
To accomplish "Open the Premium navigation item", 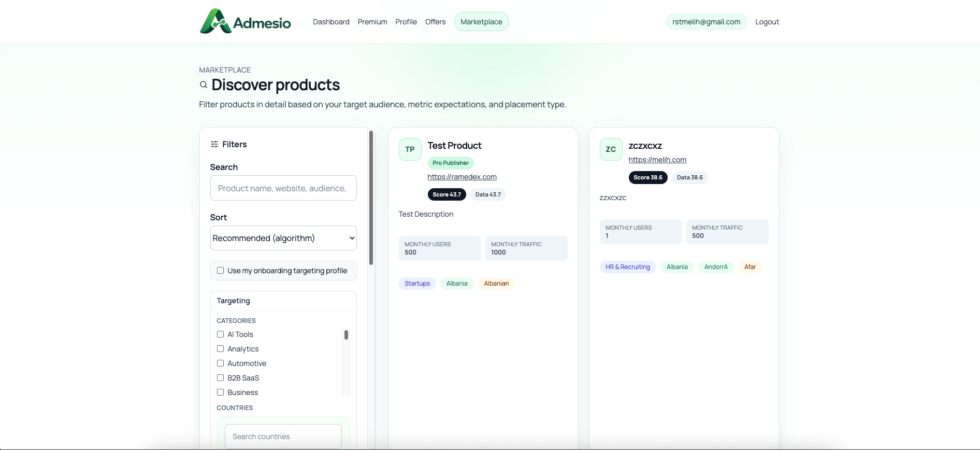I will [x=372, y=22].
